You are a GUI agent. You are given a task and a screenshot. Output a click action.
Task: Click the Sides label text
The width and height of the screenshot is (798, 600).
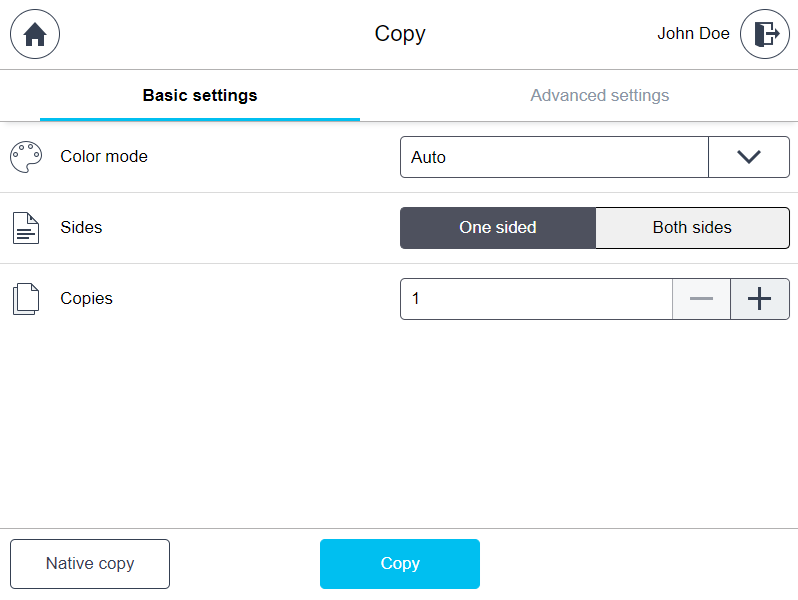[x=81, y=228]
